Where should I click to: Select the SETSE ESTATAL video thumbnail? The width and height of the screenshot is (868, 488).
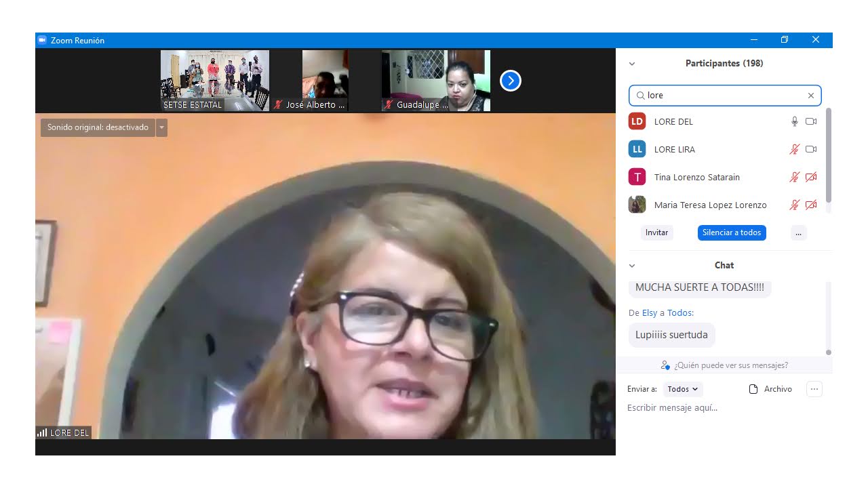click(x=215, y=81)
